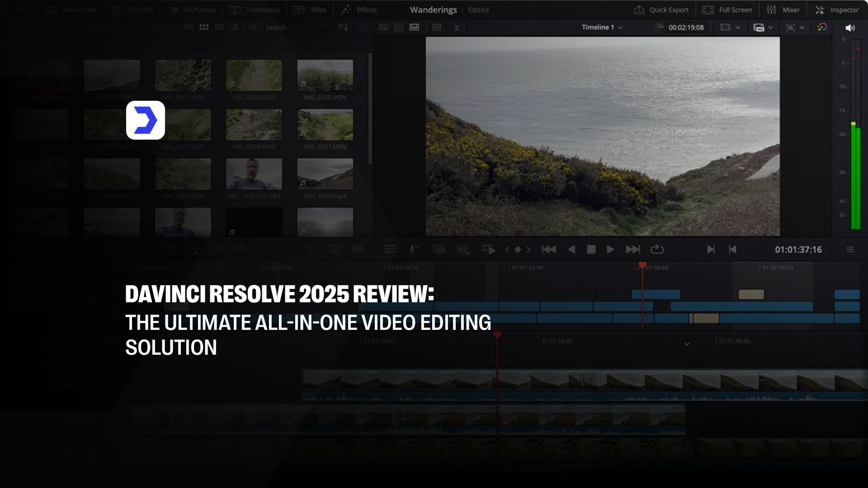Click the media pool sort order icon
Image resolution: width=868 pixels, height=488 pixels.
(344, 28)
